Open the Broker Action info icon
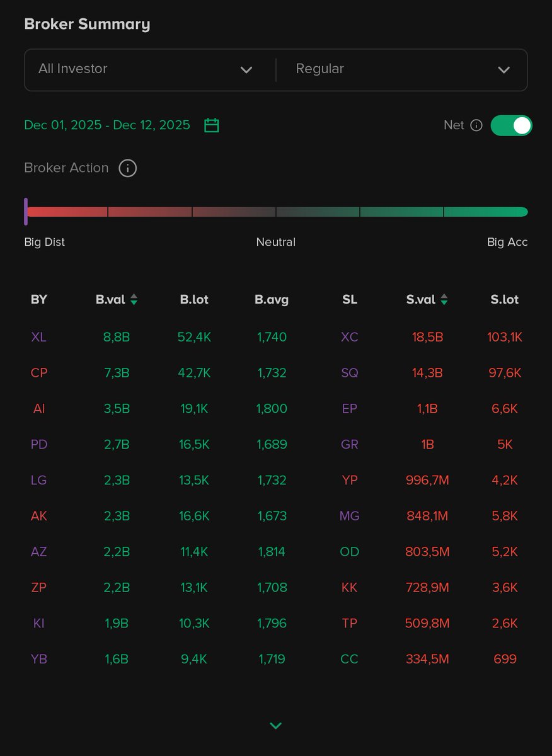The width and height of the screenshot is (552, 756). pos(128,168)
